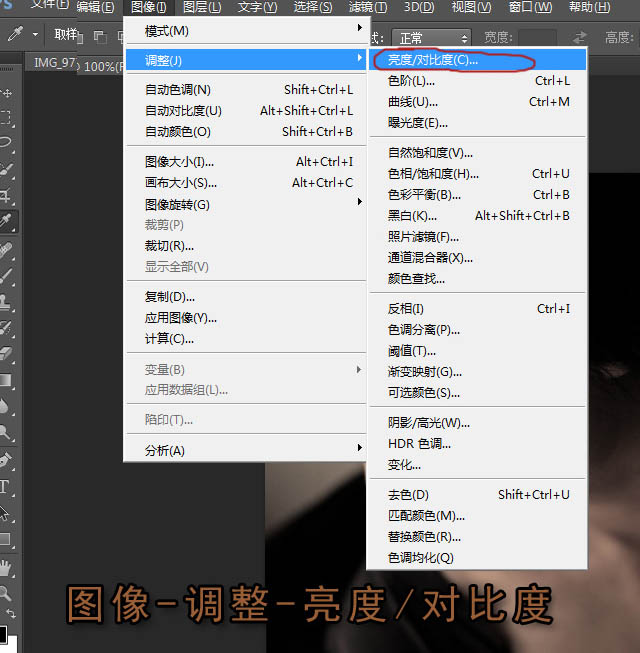
Task: Choose 反相(I) invert
Action: pos(477,309)
